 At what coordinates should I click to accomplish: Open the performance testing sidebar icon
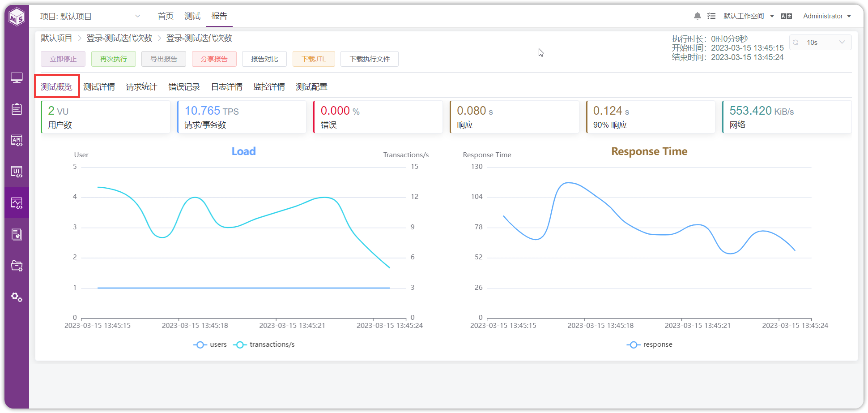[x=17, y=203]
